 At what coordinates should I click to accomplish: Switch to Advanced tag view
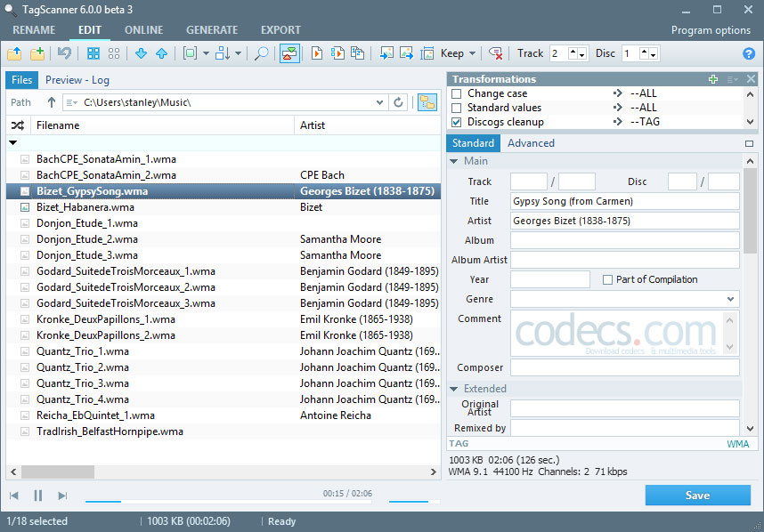[531, 143]
